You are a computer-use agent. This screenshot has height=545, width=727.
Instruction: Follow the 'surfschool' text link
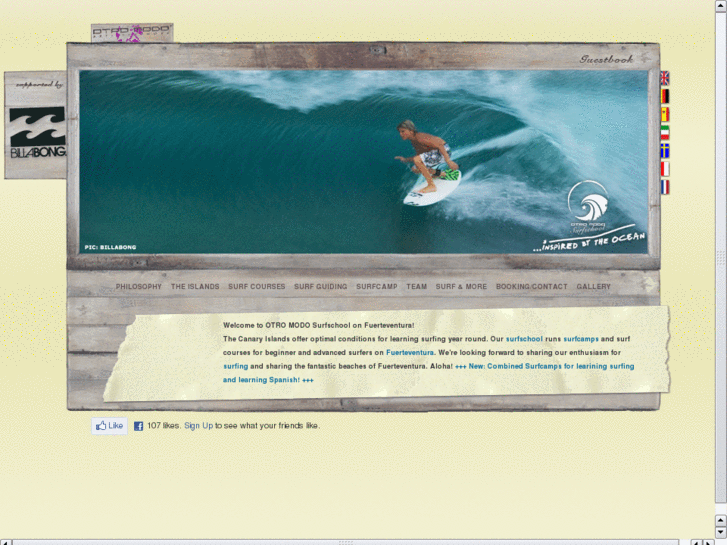tap(524, 339)
